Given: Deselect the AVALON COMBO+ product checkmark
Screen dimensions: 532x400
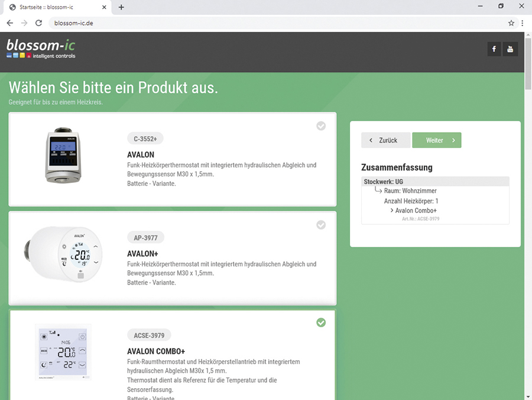Looking at the screenshot, I should point(321,322).
